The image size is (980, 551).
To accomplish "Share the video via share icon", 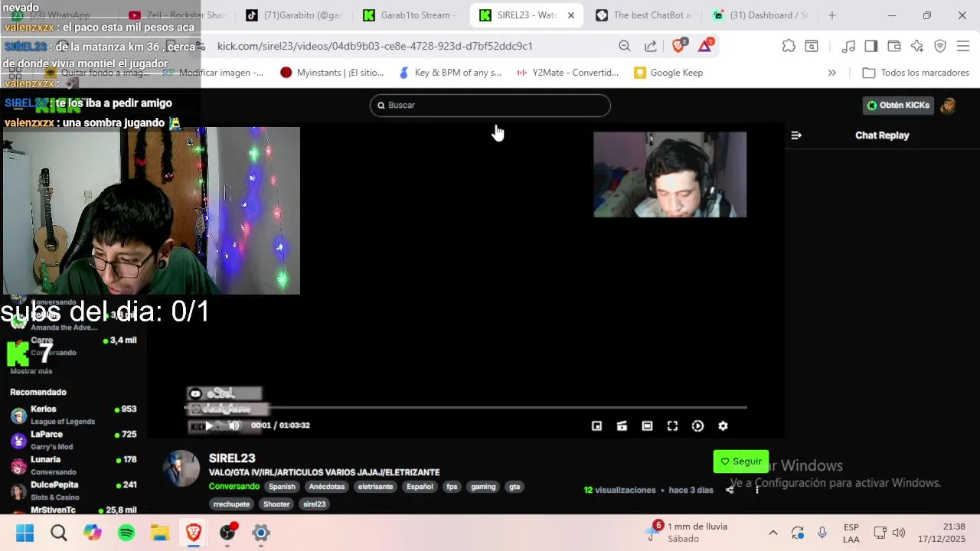I will click(730, 490).
